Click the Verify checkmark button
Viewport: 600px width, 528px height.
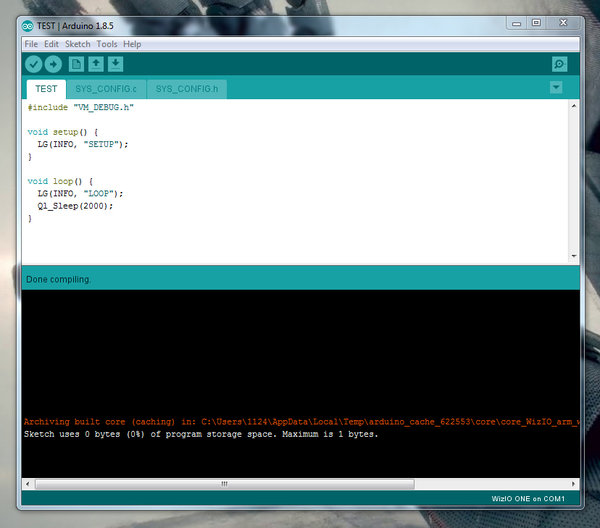click(34, 64)
